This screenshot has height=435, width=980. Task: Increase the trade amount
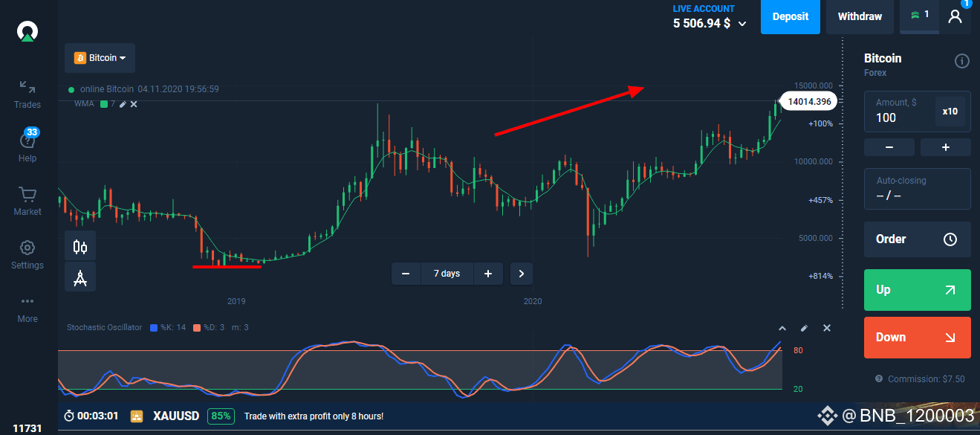tap(945, 147)
